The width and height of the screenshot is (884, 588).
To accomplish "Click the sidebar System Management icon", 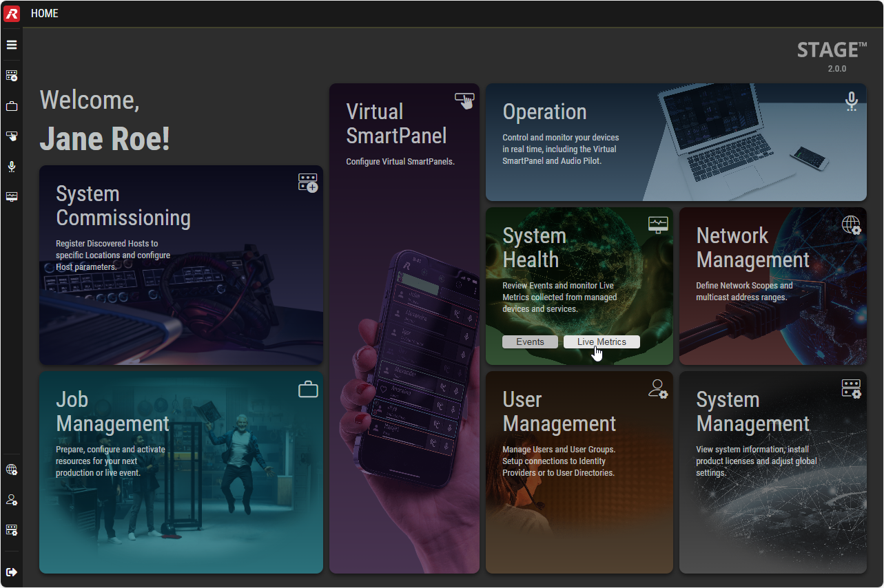I will [x=12, y=530].
